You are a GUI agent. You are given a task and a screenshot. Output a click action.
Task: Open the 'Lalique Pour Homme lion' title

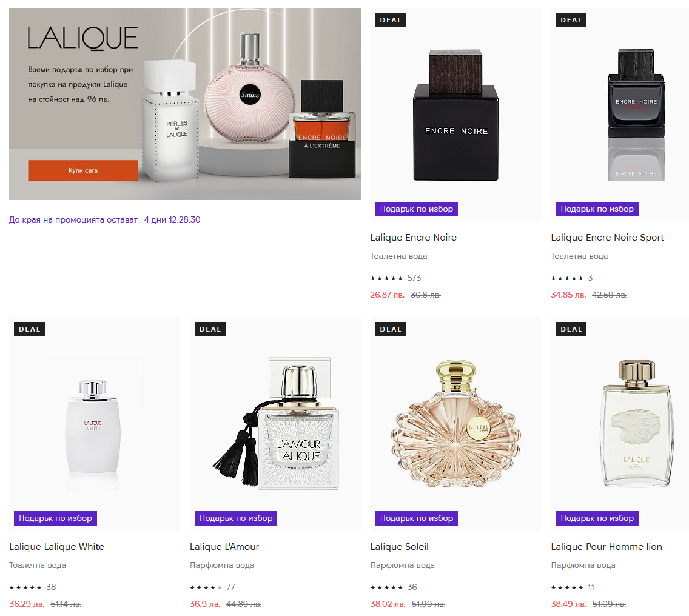[607, 547]
